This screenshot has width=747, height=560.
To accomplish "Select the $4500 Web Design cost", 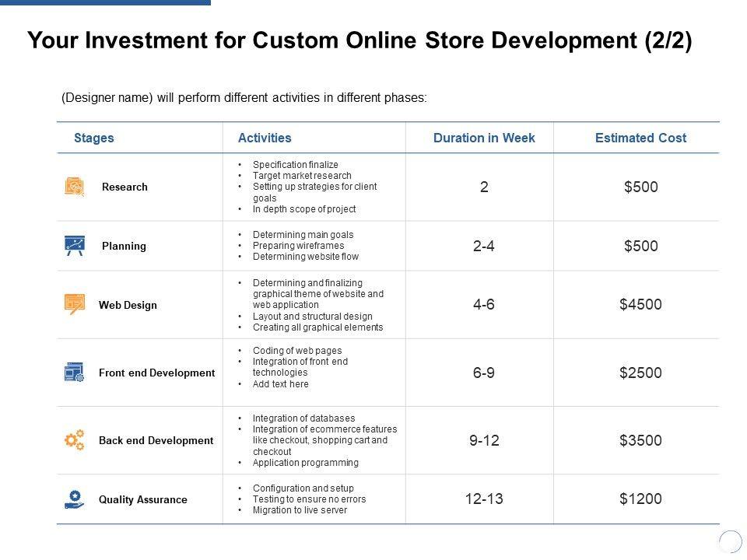I will pos(640,305).
